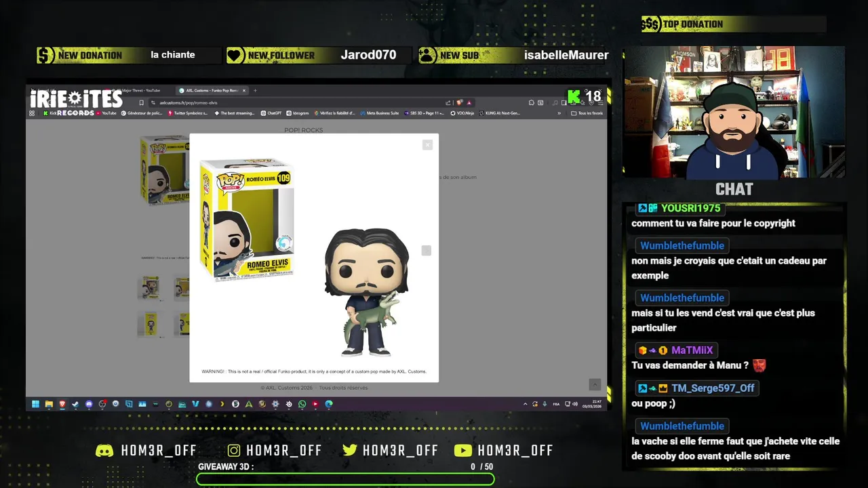The height and width of the screenshot is (488, 868).
Task: Open WhatsApp from the taskbar
Action: pyautogui.click(x=302, y=404)
